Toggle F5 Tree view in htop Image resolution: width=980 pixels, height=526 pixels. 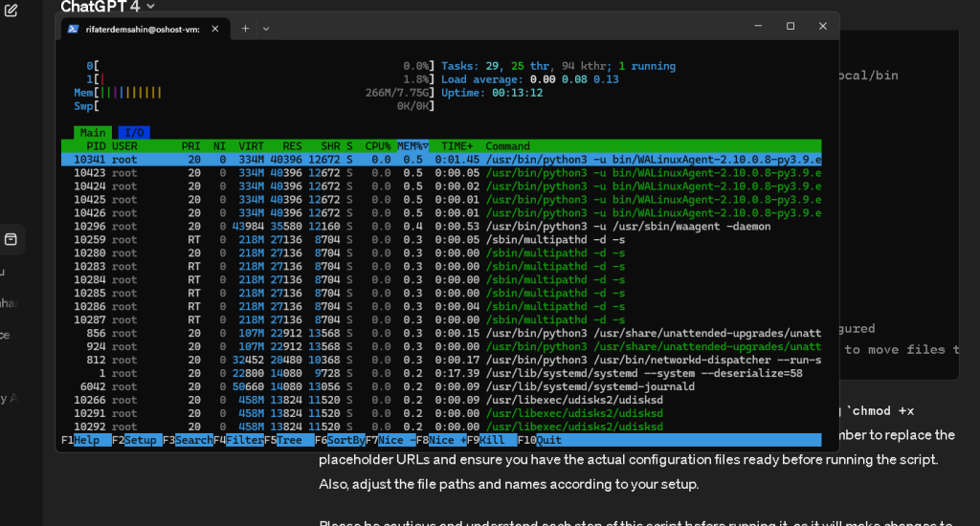(x=289, y=440)
